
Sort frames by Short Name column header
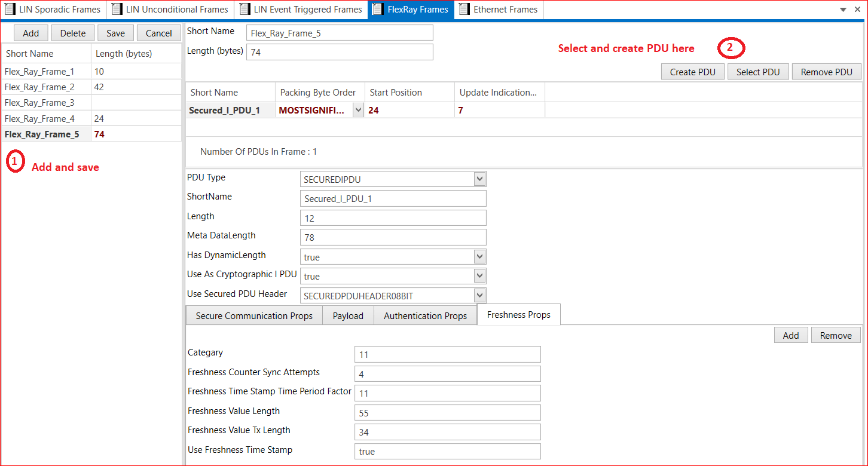[47, 53]
